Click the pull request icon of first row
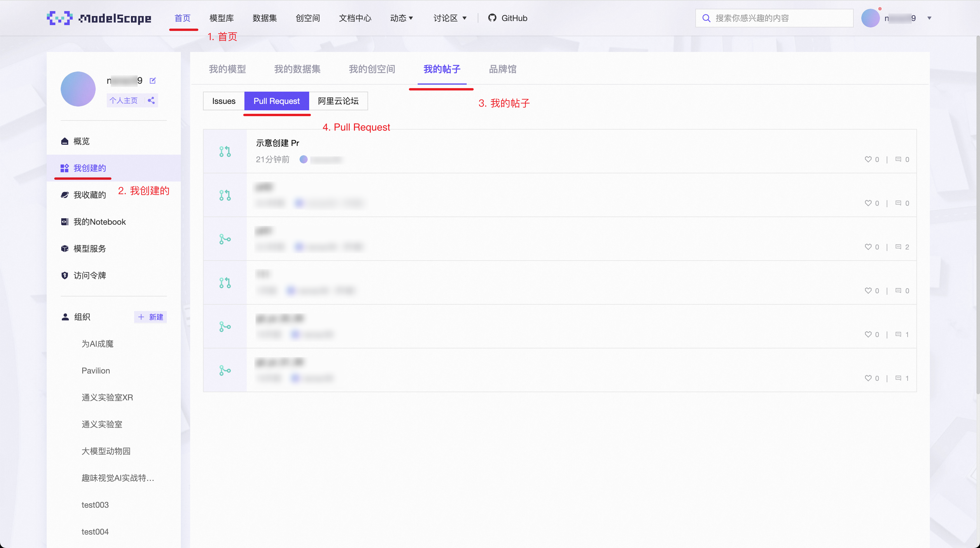 click(x=225, y=151)
